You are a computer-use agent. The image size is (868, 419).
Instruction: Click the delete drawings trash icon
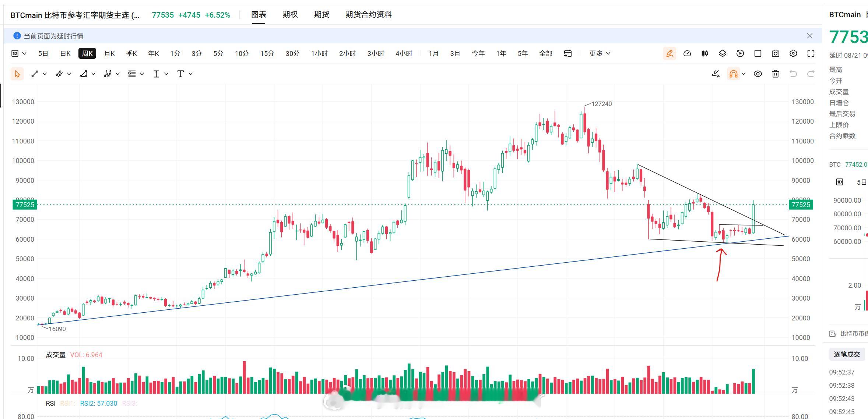776,74
